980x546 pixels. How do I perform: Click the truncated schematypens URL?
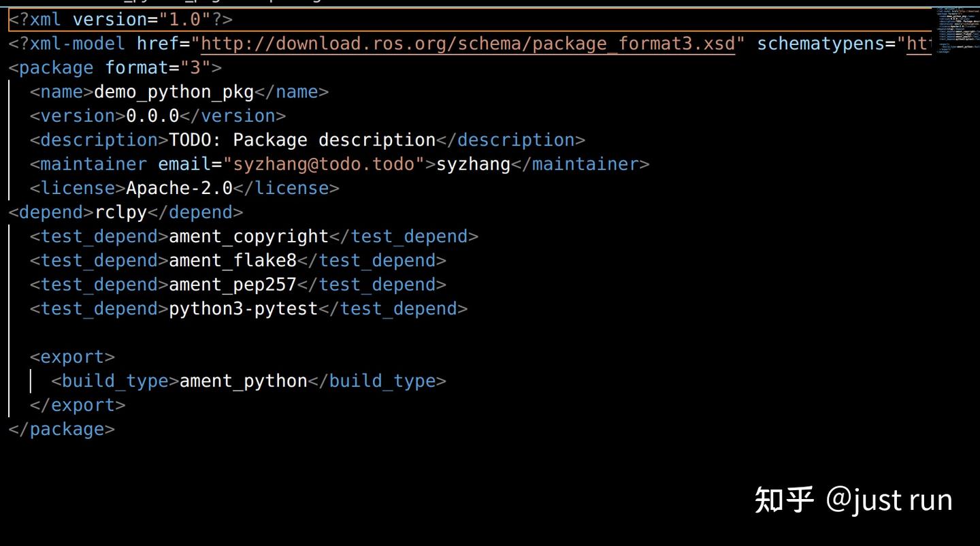918,44
